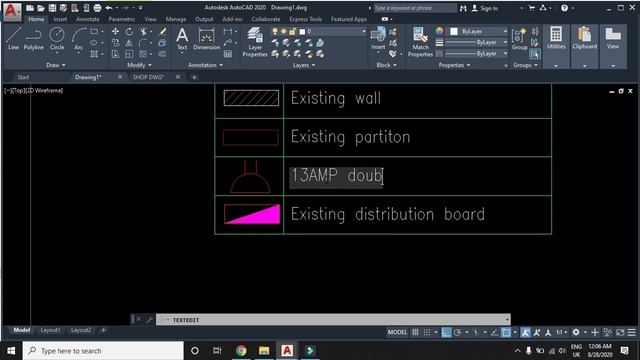Click the Open file icon in quick access toolbar
640x360 pixels.
[41, 8]
